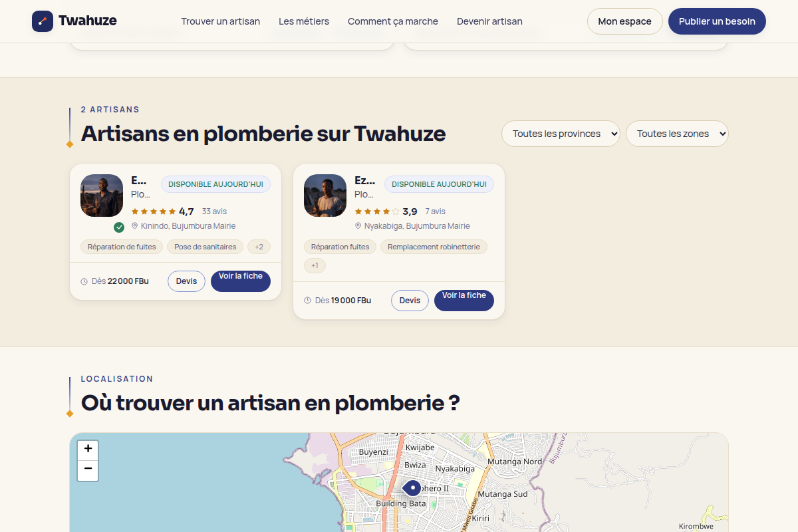
Task: Open Nyakabiga artisan profile photo
Action: [x=325, y=196]
